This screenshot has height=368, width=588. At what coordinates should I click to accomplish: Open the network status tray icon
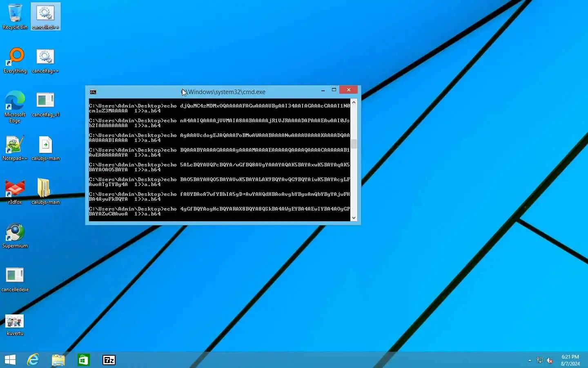click(539, 360)
